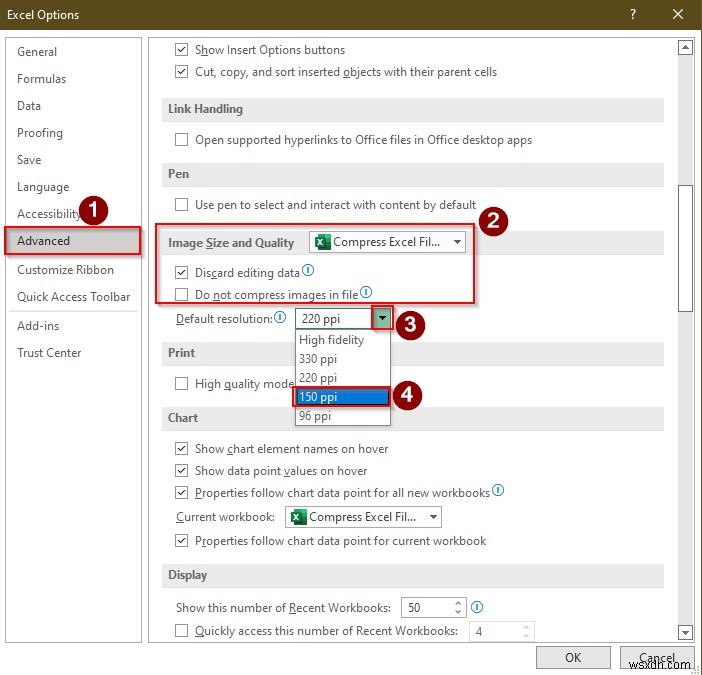Switch to the Customize Ribbon category
702x675 pixels.
click(x=65, y=270)
